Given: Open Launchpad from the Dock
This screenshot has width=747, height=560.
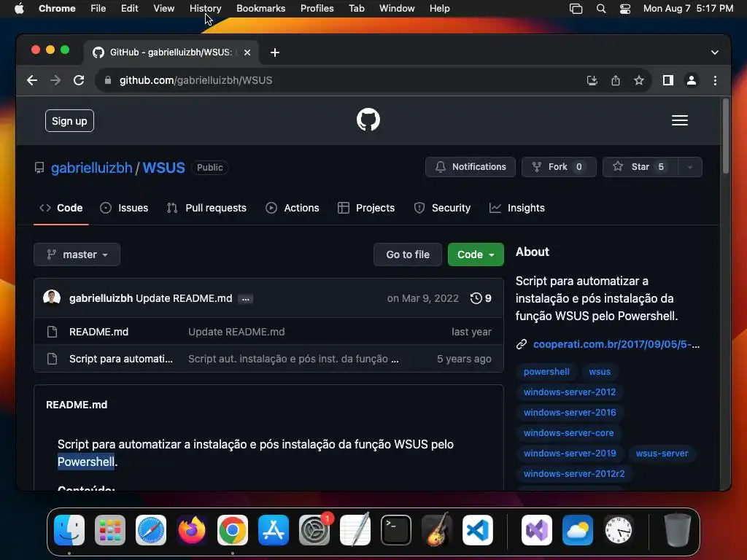Looking at the screenshot, I should pos(110,529).
